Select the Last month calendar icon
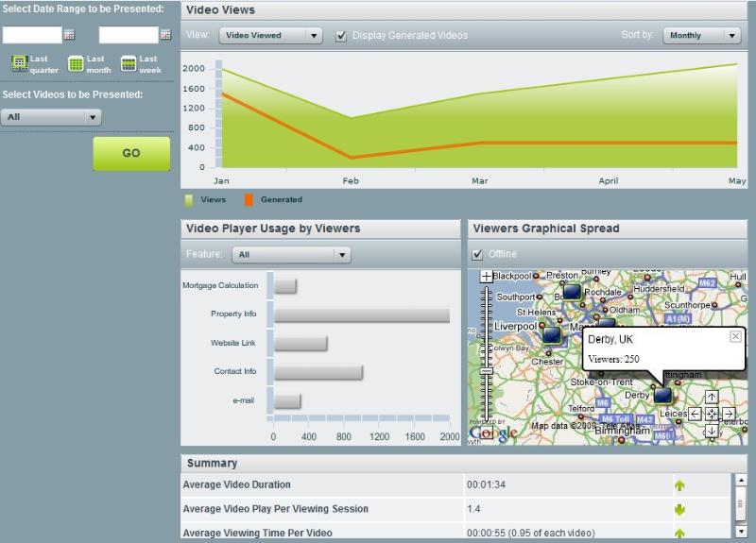The image size is (756, 543). point(76,63)
